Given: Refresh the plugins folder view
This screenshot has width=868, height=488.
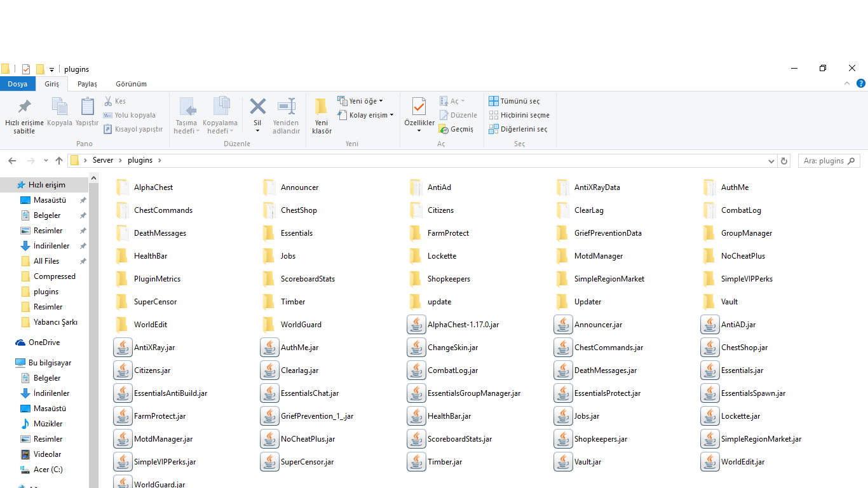Looking at the screenshot, I should pyautogui.click(x=784, y=161).
